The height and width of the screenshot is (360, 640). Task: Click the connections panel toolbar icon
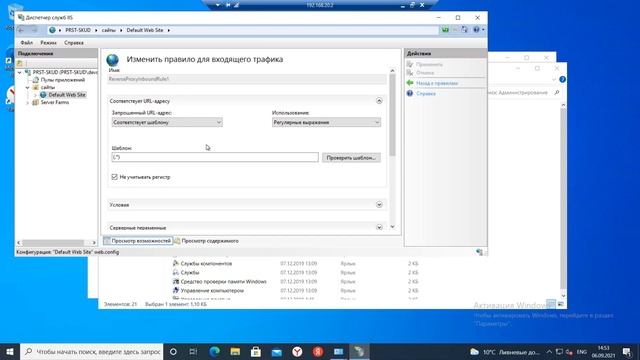coord(20,63)
